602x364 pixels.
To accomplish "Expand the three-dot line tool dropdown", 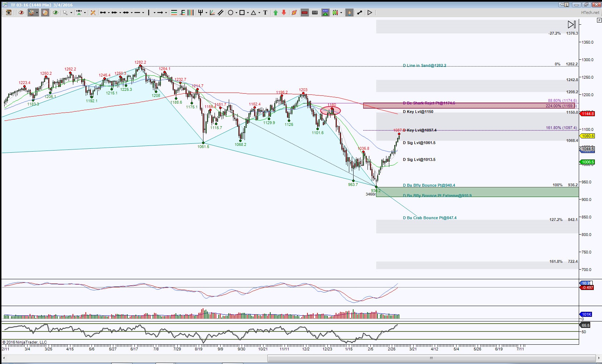I will coord(120,13).
